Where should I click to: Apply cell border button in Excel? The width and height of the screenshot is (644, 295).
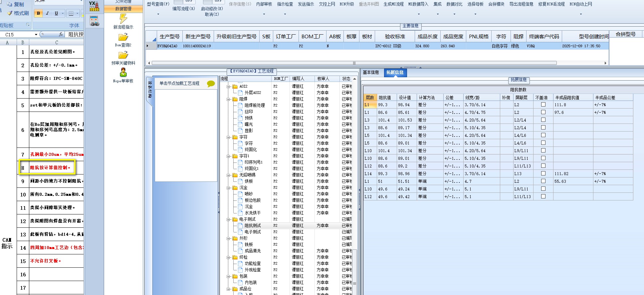click(x=71, y=13)
